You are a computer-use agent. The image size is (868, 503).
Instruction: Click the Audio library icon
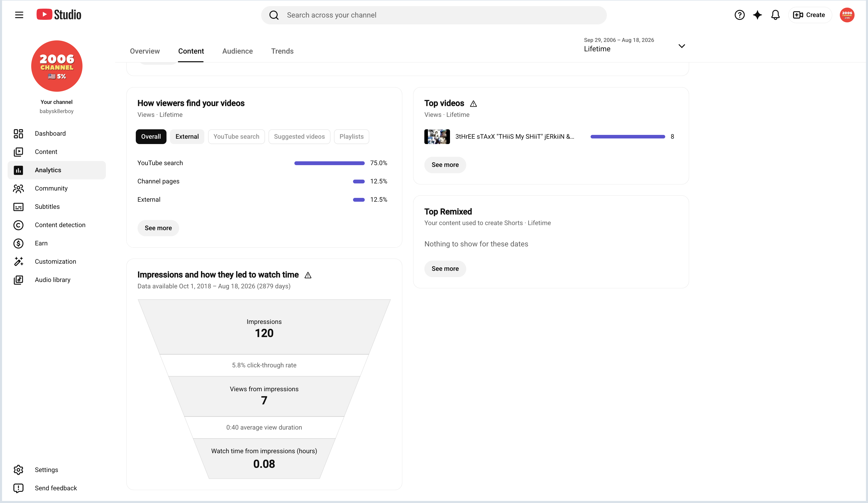pos(18,280)
